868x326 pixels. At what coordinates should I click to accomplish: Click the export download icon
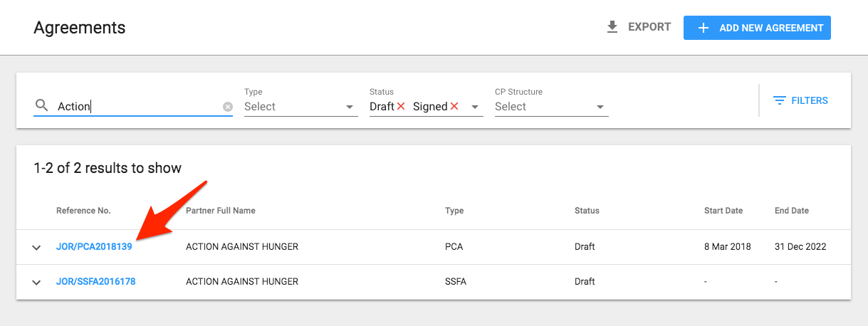612,28
